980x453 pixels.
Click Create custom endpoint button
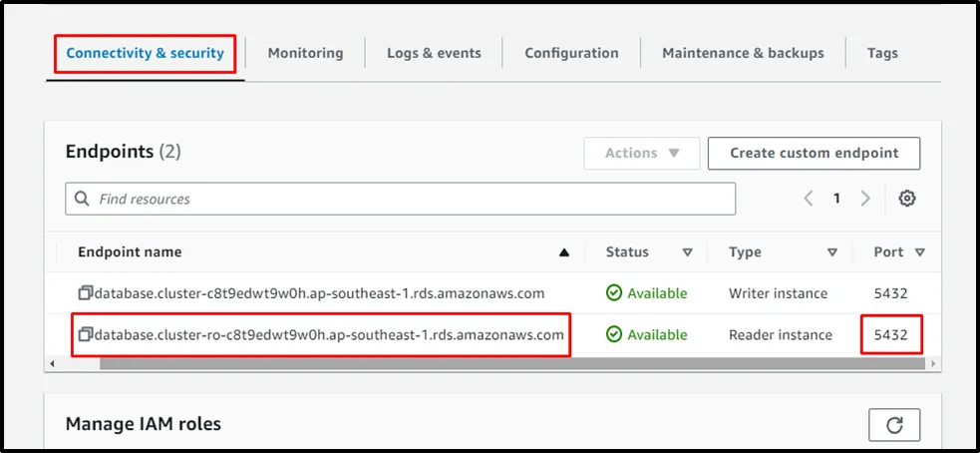tap(814, 154)
